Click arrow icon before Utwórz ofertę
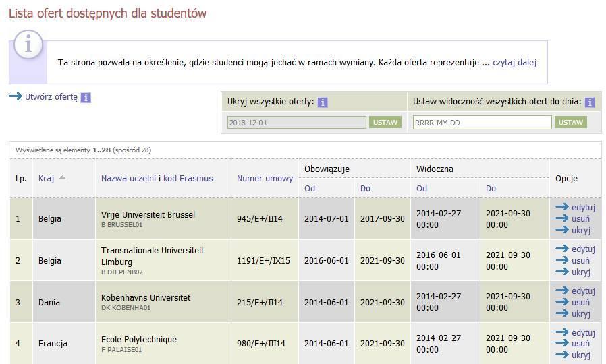 click(16, 96)
